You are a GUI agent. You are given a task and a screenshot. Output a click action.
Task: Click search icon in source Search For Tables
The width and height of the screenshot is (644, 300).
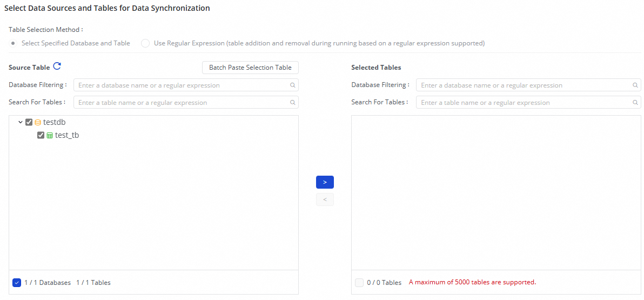pyautogui.click(x=292, y=103)
